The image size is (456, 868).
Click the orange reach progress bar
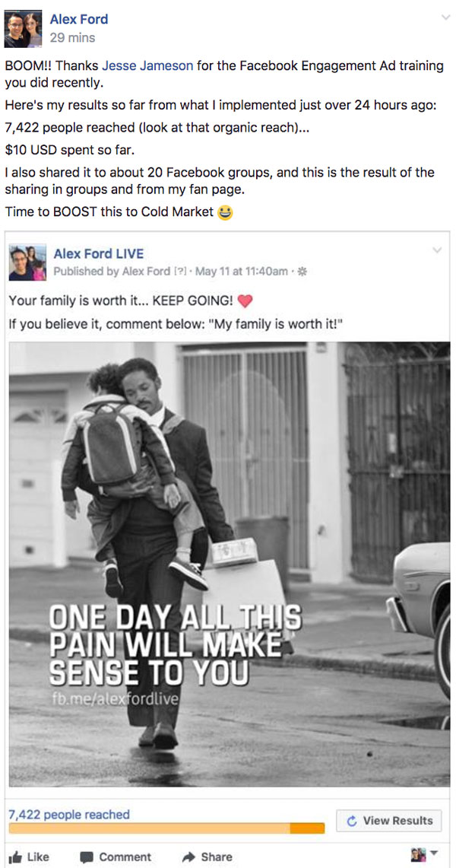166,828
